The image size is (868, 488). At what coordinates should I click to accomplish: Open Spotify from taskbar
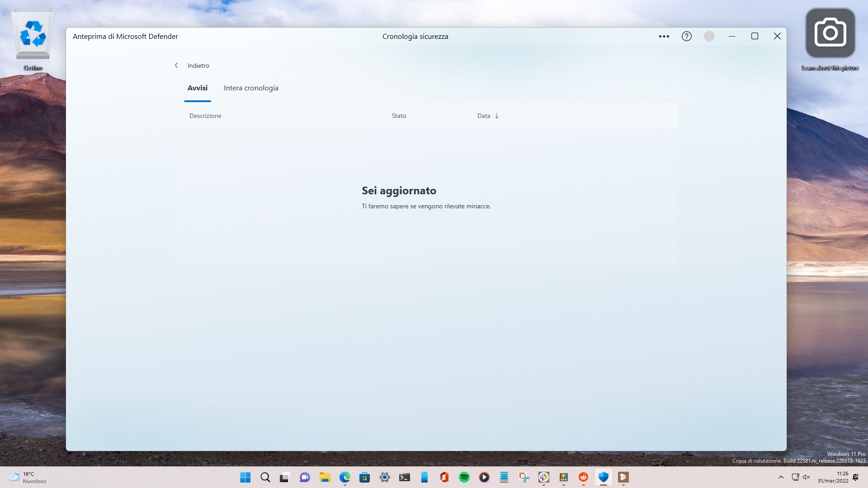tap(464, 477)
